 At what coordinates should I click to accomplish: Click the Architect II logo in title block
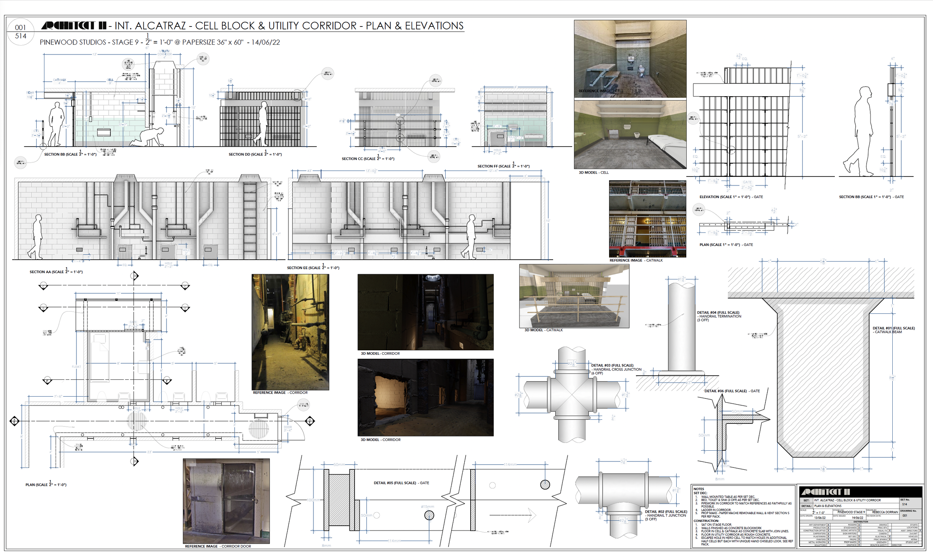tap(826, 492)
